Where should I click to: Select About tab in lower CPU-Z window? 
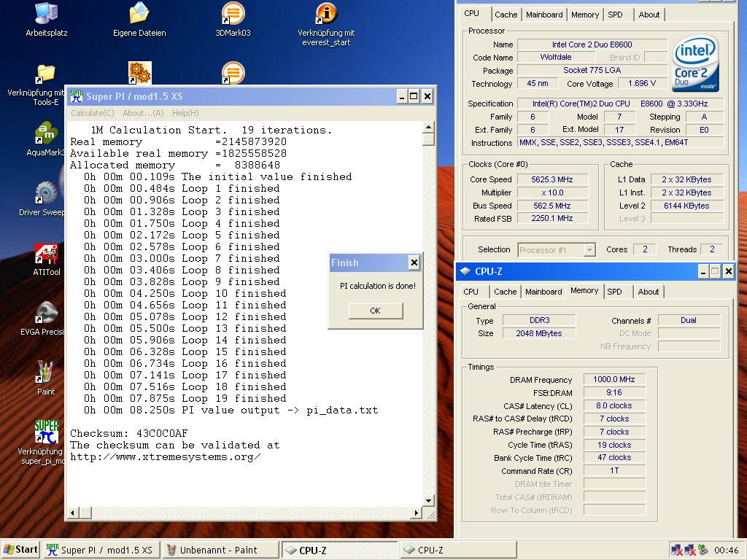click(x=649, y=292)
